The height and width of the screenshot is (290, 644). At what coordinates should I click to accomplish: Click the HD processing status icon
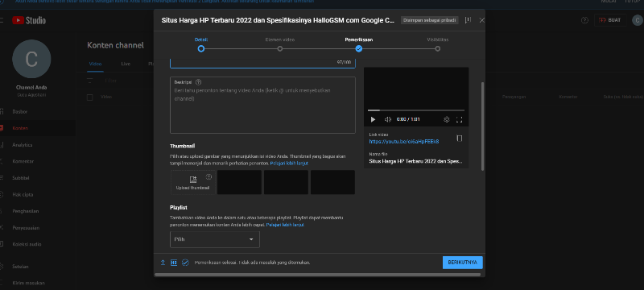[174, 263]
